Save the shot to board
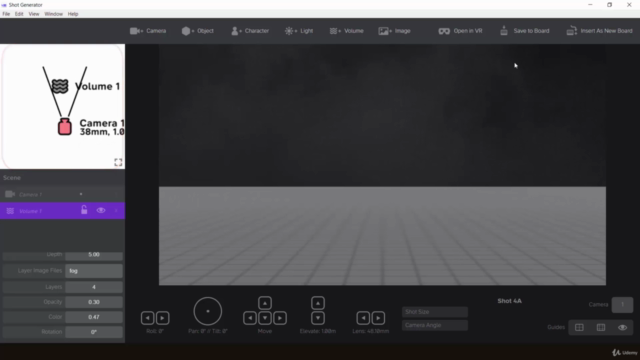The height and width of the screenshot is (360, 640). click(x=524, y=31)
